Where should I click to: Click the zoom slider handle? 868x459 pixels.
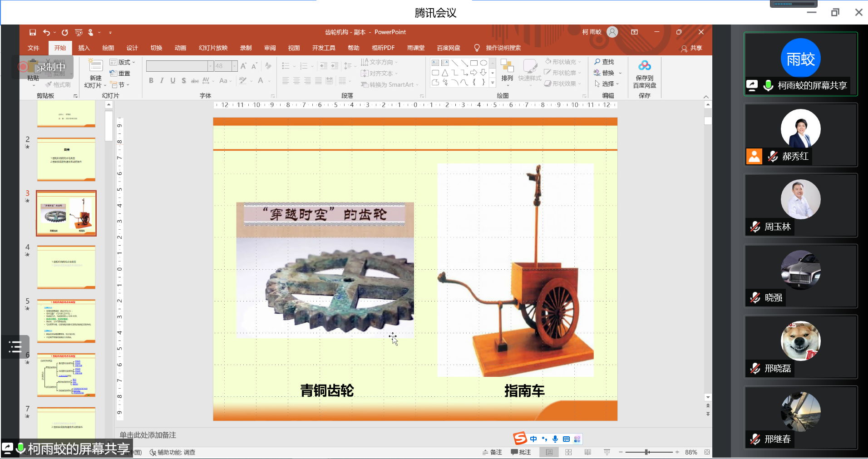(647, 452)
